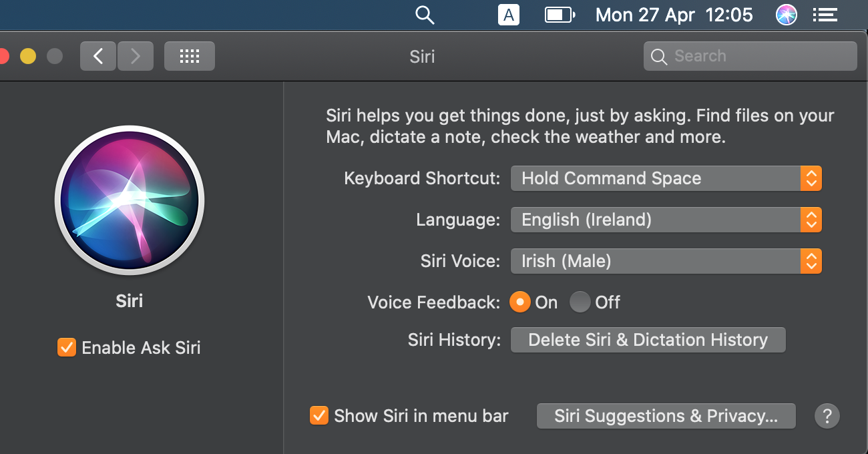Open help with the question mark button
This screenshot has height=454, width=868.
827,416
